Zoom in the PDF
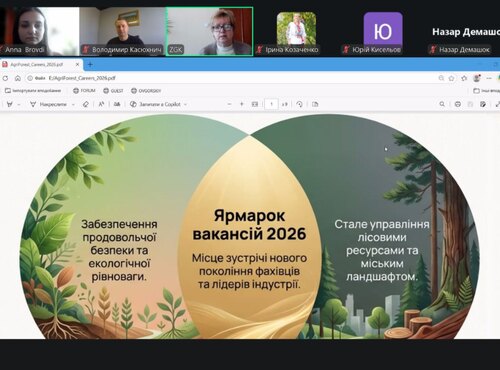 pyautogui.click(x=242, y=104)
